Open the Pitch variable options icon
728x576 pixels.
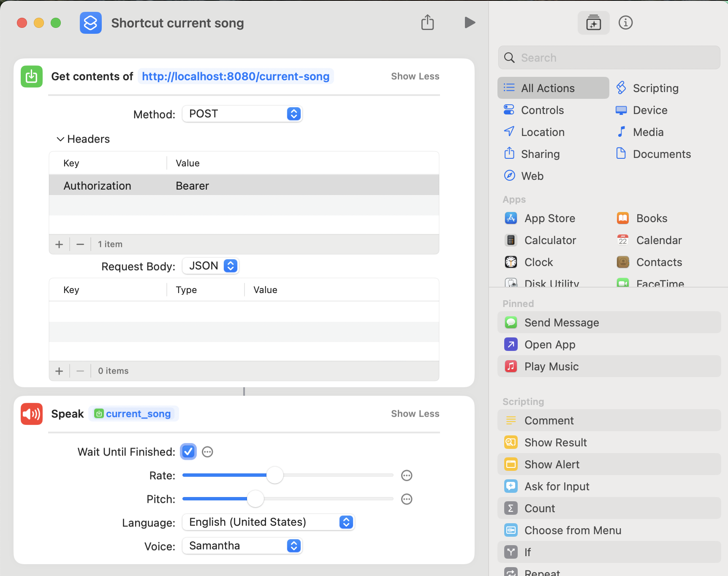pyautogui.click(x=407, y=500)
